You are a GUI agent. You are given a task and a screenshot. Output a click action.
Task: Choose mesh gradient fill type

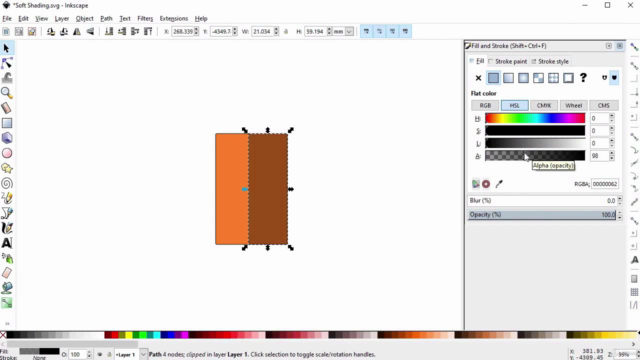pos(538,78)
